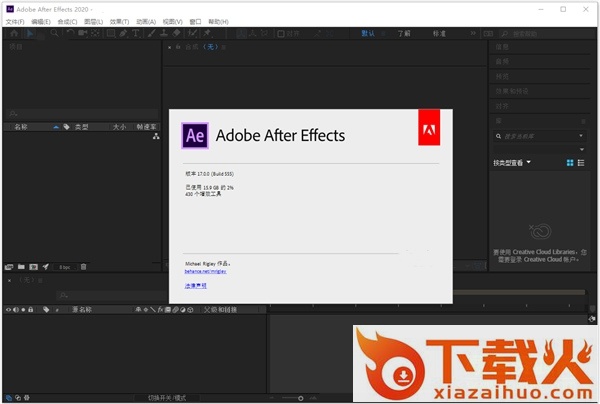This screenshot has height=404, width=600.
Task: Create a new folder in Project panel
Action: coord(21,267)
